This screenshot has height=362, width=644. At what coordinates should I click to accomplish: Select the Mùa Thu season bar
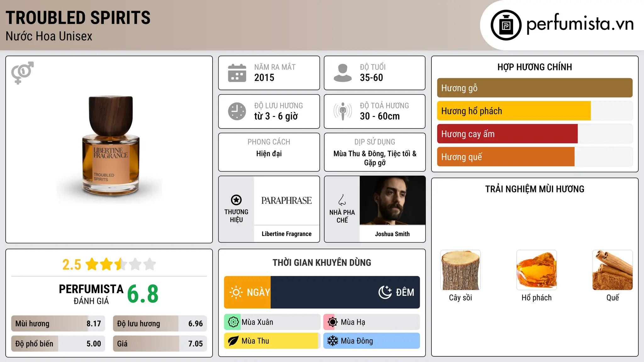tap(272, 341)
